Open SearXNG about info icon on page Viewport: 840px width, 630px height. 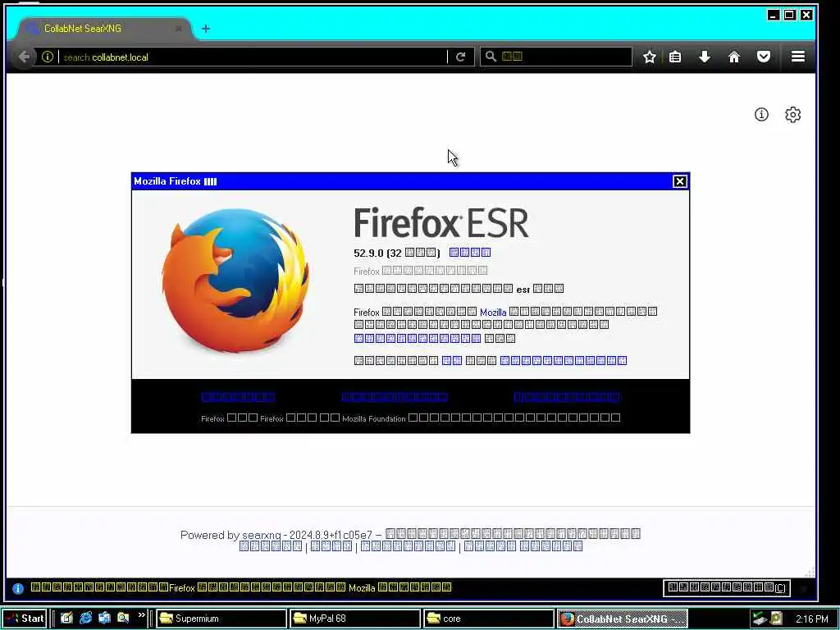[761, 114]
